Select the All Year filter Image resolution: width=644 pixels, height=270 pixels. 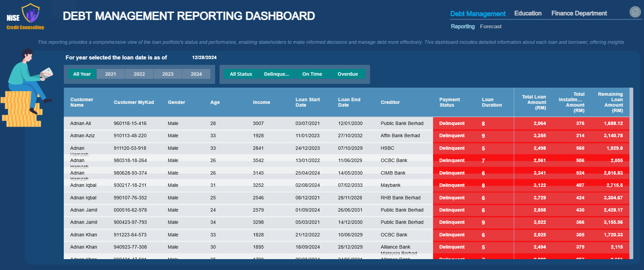[82, 74]
